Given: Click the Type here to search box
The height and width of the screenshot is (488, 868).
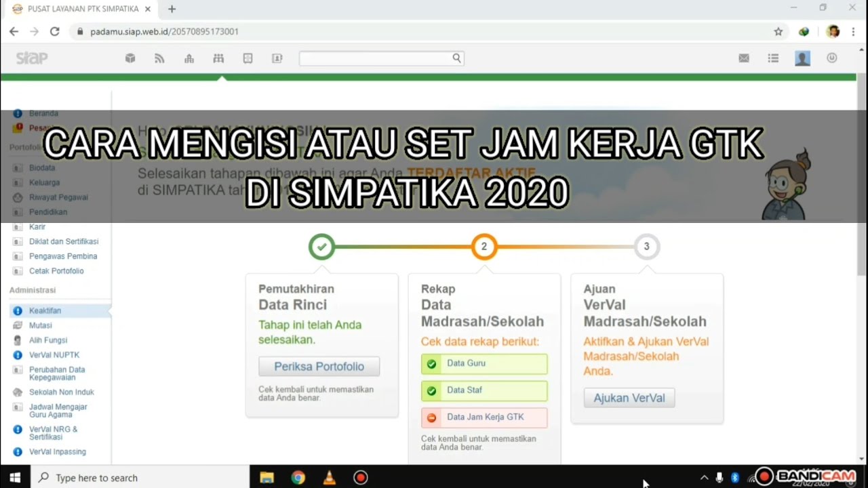Looking at the screenshot, I should pos(140,478).
